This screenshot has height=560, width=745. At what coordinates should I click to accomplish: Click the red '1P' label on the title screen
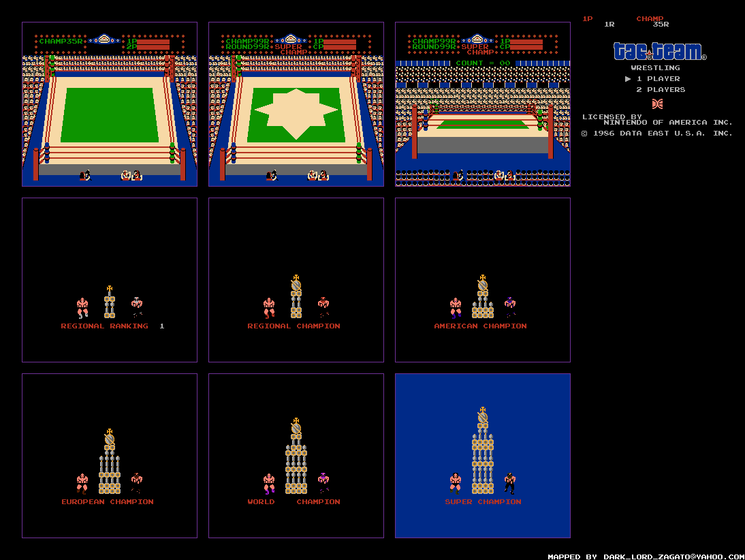(588, 19)
